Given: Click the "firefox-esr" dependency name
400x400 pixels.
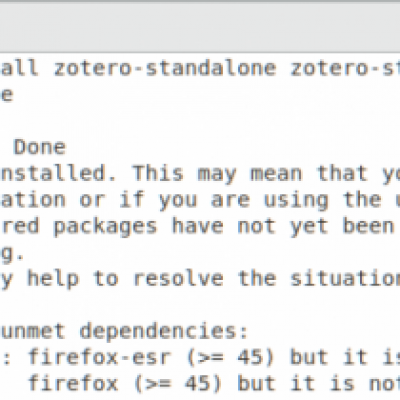Looking at the screenshot, I should coord(99,357).
